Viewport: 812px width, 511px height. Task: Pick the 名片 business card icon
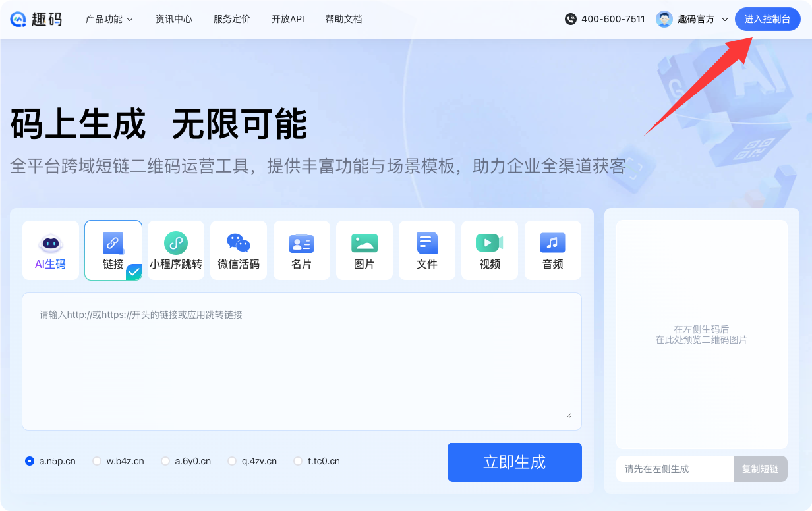[301, 243]
